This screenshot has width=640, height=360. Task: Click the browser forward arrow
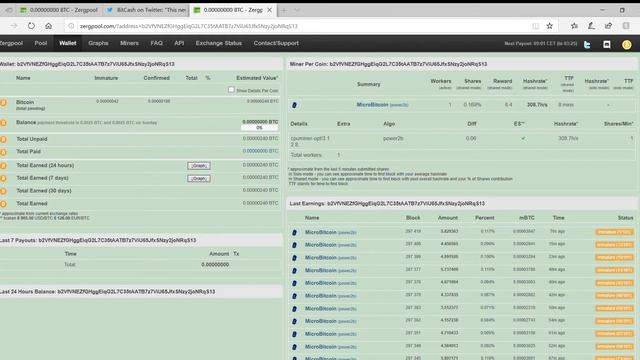click(x=14, y=26)
